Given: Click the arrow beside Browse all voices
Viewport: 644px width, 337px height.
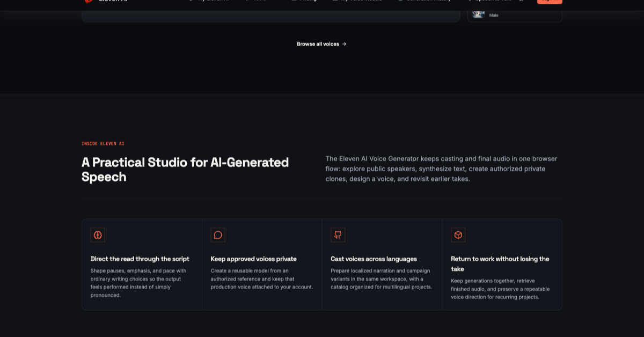Looking at the screenshot, I should pyautogui.click(x=344, y=44).
